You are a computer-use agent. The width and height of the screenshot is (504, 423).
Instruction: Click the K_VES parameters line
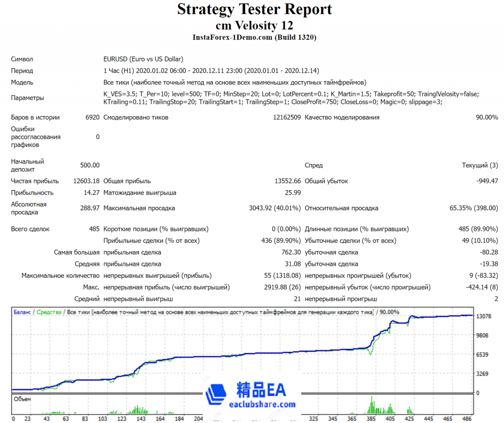click(x=290, y=94)
